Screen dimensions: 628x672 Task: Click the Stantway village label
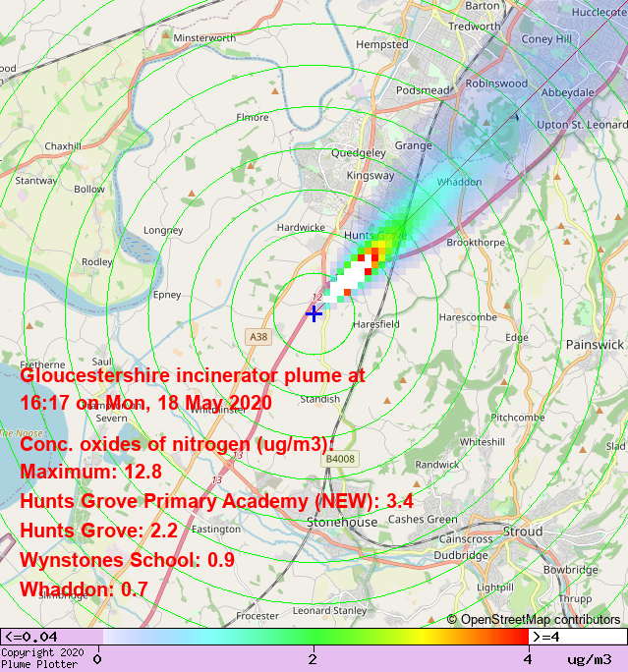click(36, 181)
